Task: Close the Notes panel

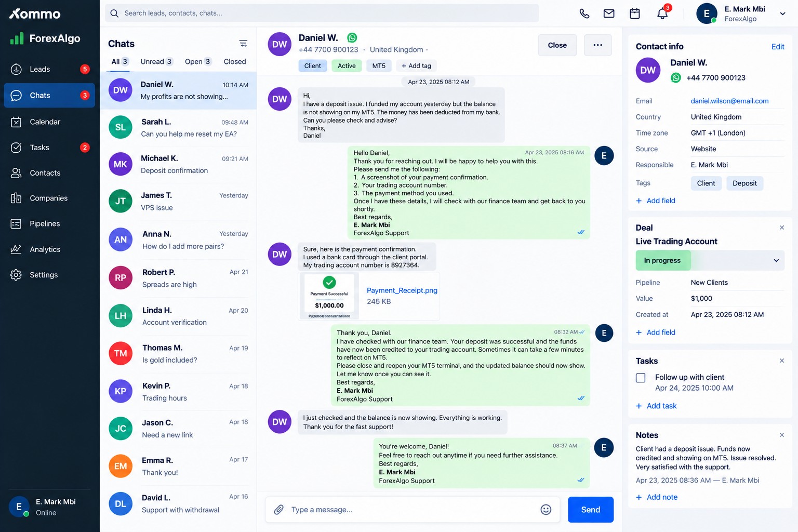Action: click(782, 435)
